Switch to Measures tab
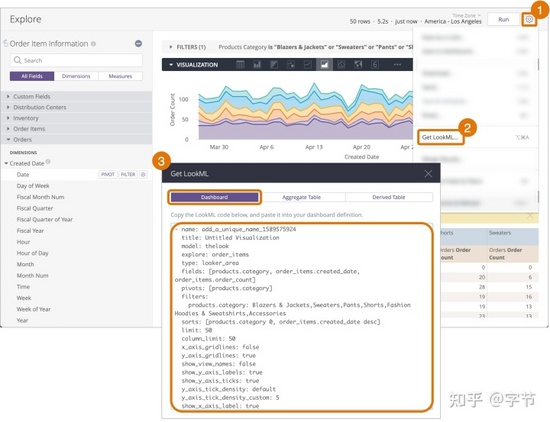Screen dimensions: 550x422 tap(120, 76)
